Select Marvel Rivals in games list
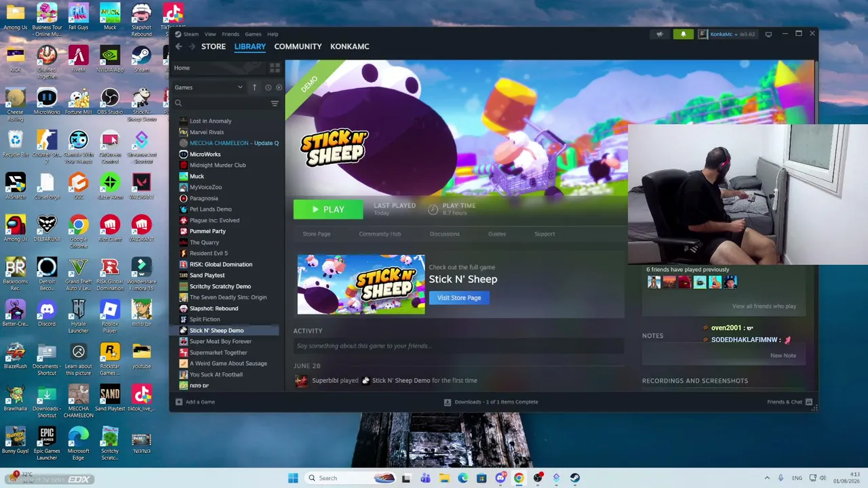Viewport: 868px width, 488px height. [x=207, y=132]
